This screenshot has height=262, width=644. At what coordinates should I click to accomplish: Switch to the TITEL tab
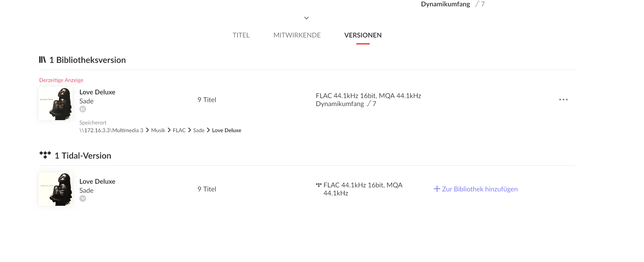[x=241, y=35]
